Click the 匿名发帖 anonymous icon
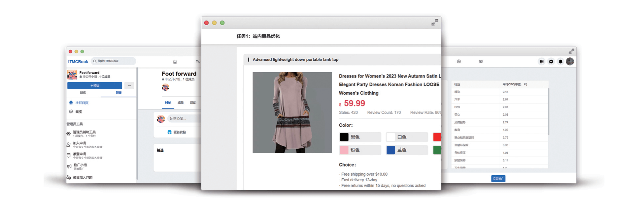This screenshot has width=644, height=209. (x=169, y=132)
